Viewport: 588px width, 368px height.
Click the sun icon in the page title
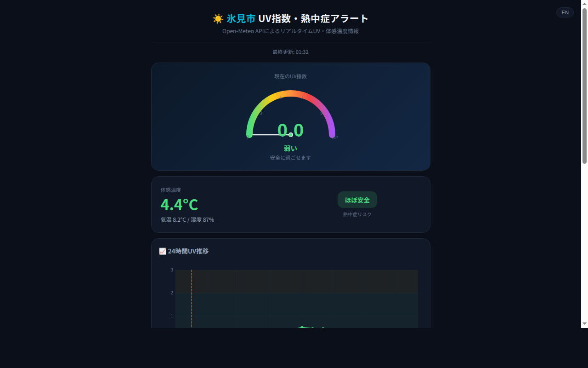point(218,19)
